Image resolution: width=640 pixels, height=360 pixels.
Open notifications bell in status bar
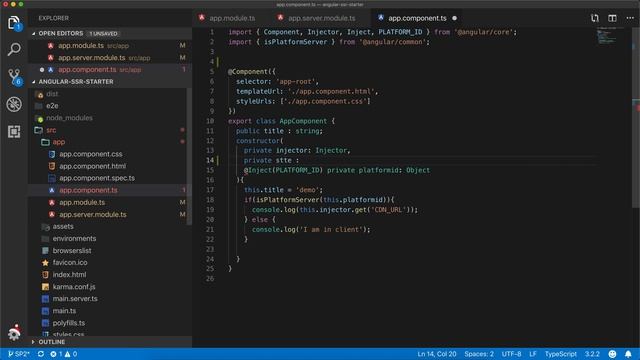click(628, 354)
